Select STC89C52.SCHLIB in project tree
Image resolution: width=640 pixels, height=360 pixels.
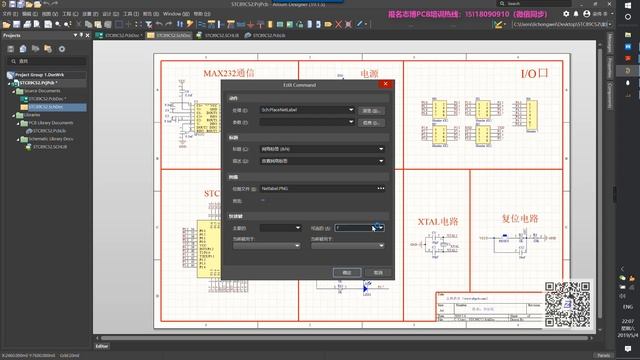pos(50,147)
